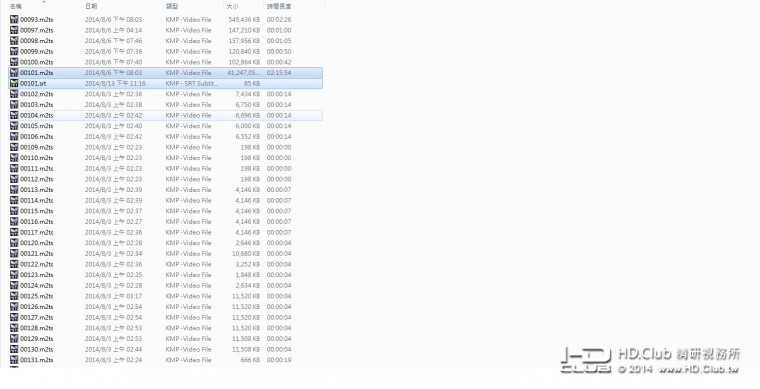Click the 147,210 KB size value
Image resolution: width=760 pixels, height=389 pixels.
244,31
